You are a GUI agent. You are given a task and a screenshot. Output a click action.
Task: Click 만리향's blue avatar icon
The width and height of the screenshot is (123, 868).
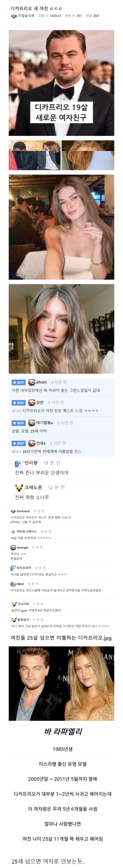[x=18, y=464]
